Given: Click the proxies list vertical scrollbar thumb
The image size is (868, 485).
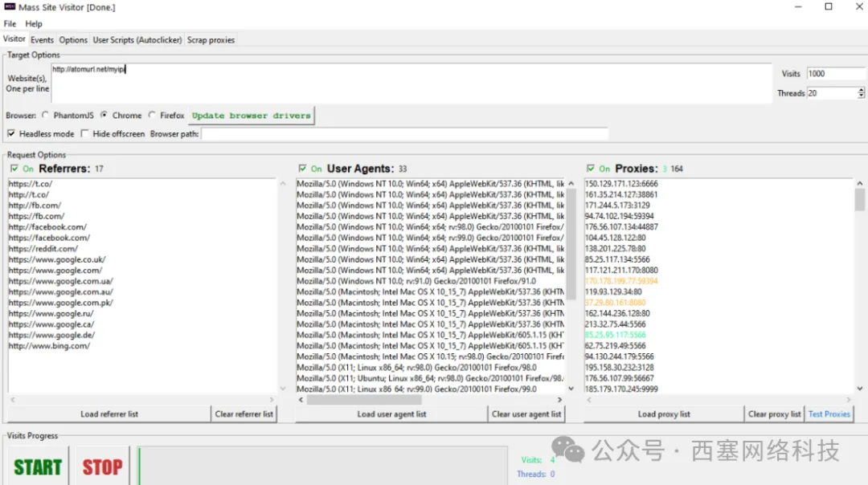Looking at the screenshot, I should tap(860, 200).
